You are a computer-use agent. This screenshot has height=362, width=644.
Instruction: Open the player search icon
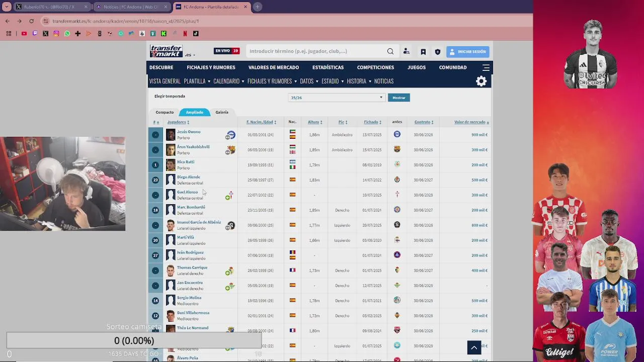[407, 51]
